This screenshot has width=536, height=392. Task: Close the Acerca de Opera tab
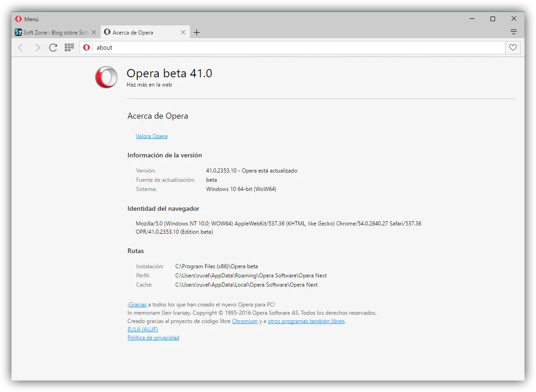tap(183, 33)
